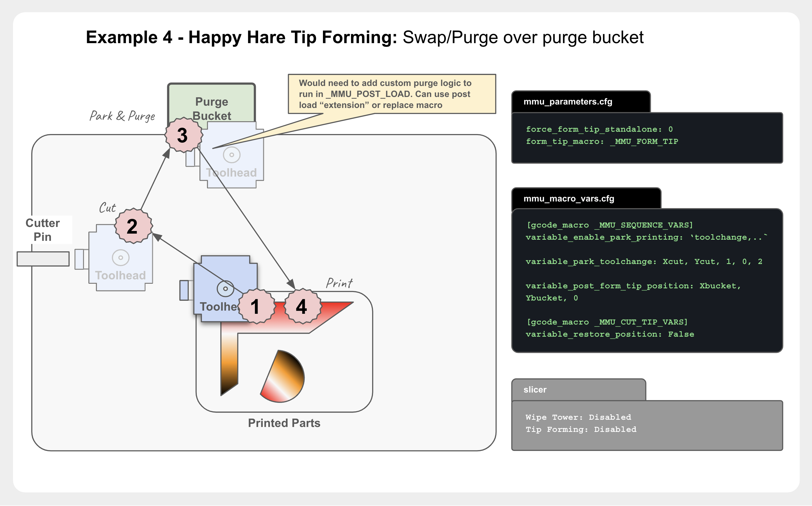Click the "Example 4 - Happy Hare Tip Forming:" title
This screenshot has height=506, width=812.
click(x=241, y=37)
